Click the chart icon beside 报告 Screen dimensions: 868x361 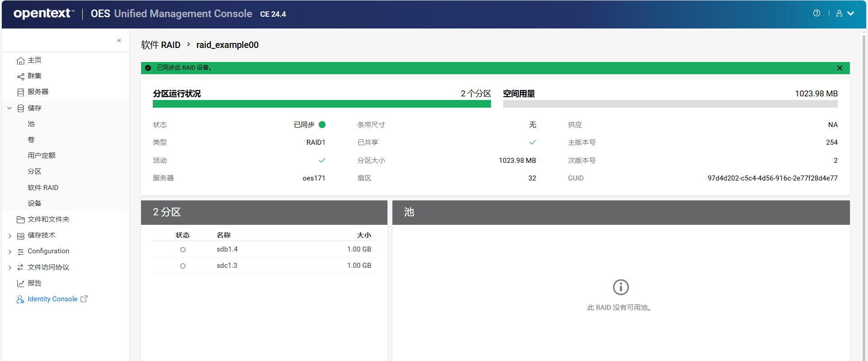coord(20,284)
